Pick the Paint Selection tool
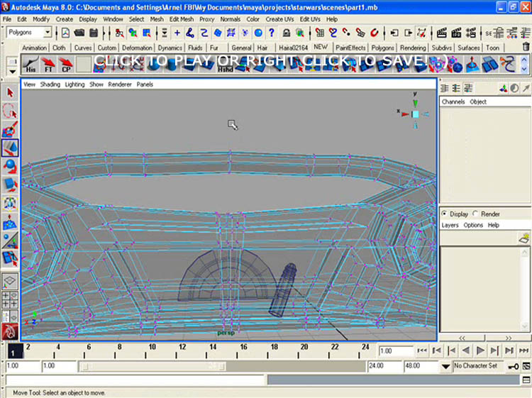 [11, 130]
